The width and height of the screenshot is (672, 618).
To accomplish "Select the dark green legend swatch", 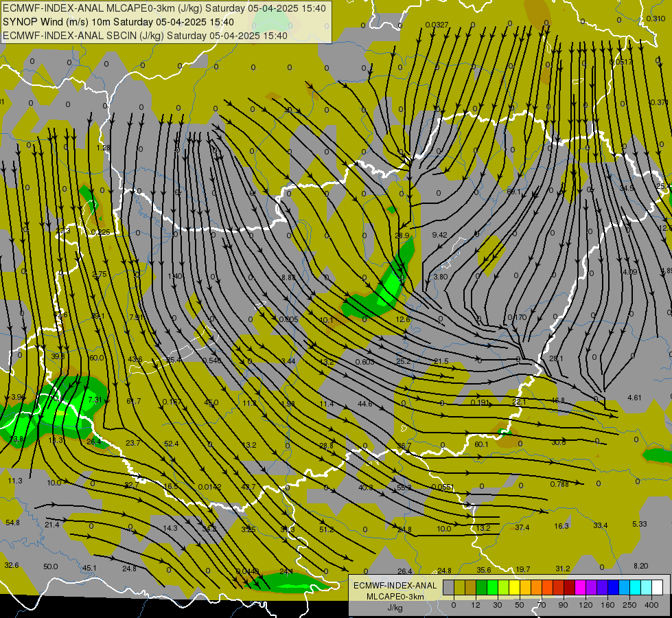I will [x=482, y=588].
